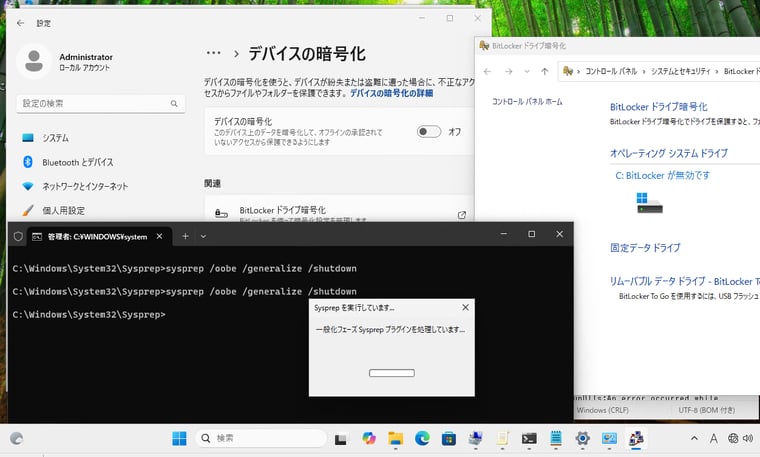Click C: BitLocker が無効です drive entry
This screenshot has width=760, height=457.
click(x=663, y=175)
